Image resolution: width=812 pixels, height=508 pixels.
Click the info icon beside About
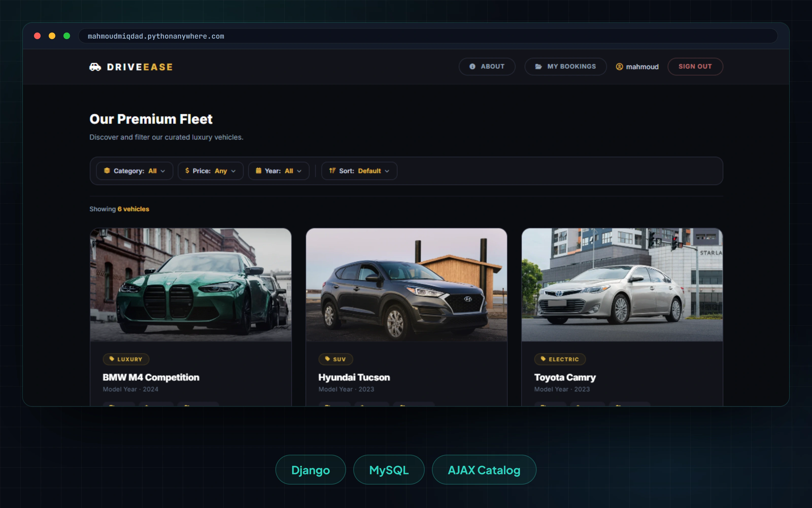point(472,67)
